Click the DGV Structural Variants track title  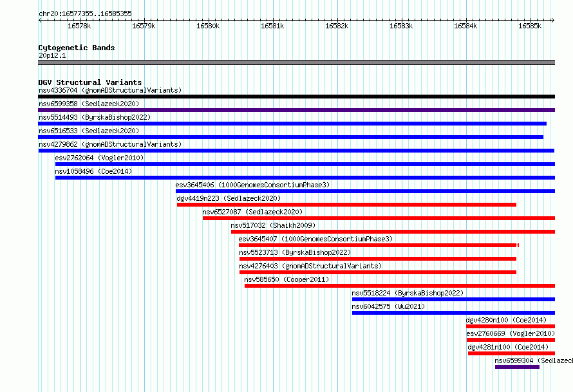pos(90,82)
